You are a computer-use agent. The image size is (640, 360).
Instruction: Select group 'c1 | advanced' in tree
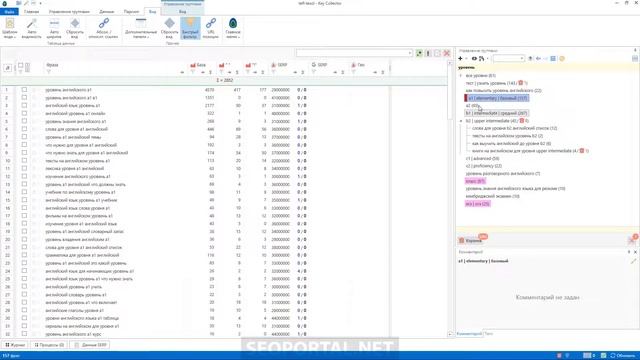click(x=482, y=158)
